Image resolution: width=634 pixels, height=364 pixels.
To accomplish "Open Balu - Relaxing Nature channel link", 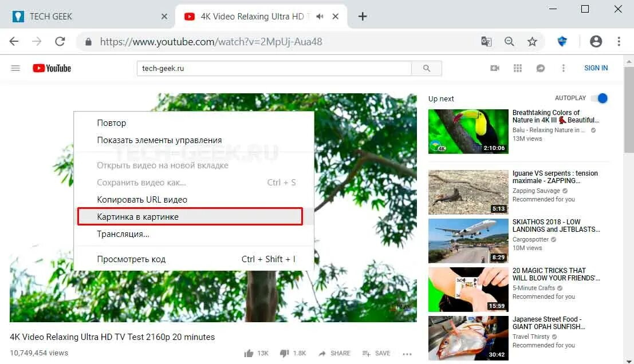I will (x=549, y=130).
